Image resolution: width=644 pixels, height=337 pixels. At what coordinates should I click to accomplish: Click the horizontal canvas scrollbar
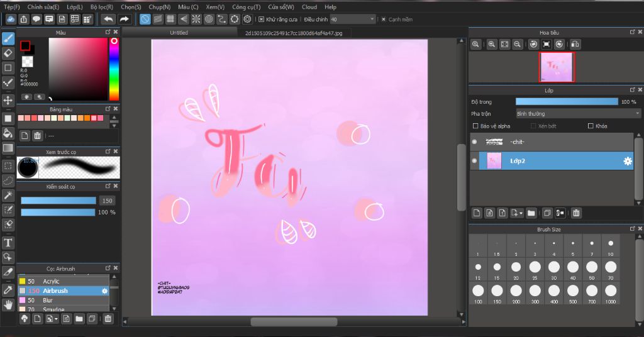(294, 322)
